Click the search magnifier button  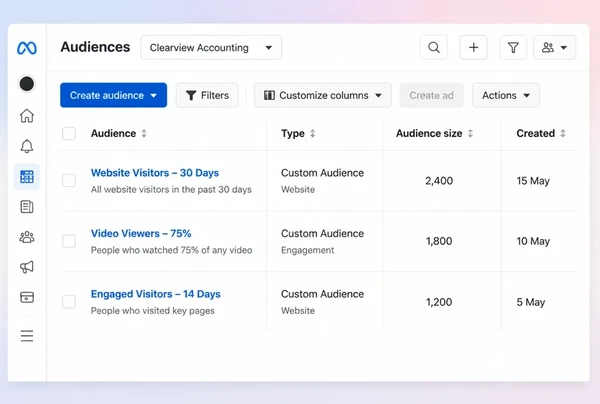tap(434, 47)
